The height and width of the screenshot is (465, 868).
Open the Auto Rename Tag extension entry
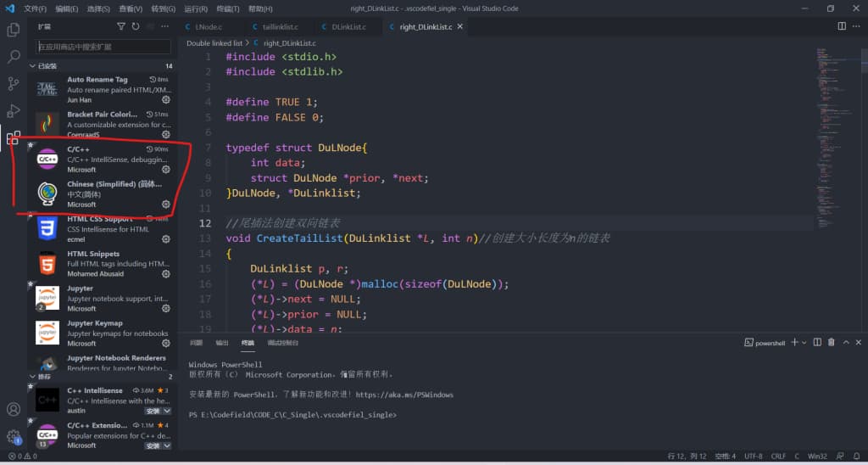coord(103,90)
